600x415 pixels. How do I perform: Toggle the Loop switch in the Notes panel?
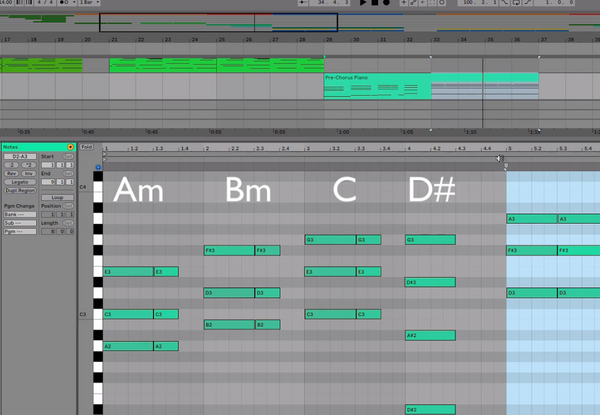tap(57, 197)
